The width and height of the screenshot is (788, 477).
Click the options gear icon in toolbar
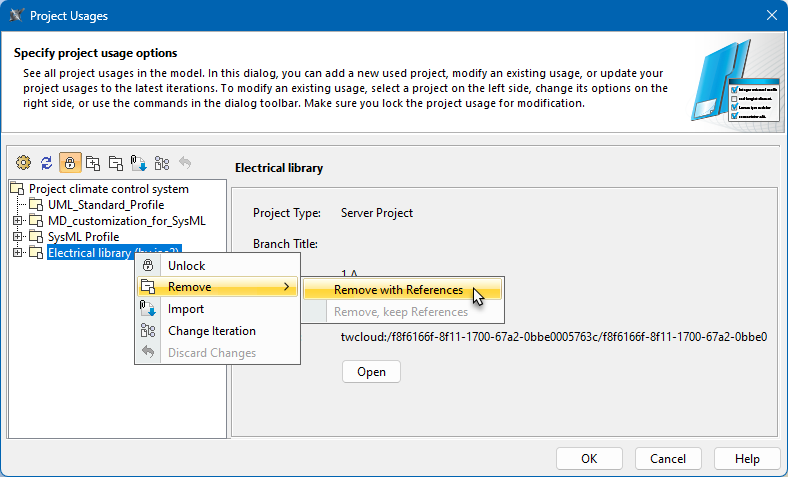(24, 162)
